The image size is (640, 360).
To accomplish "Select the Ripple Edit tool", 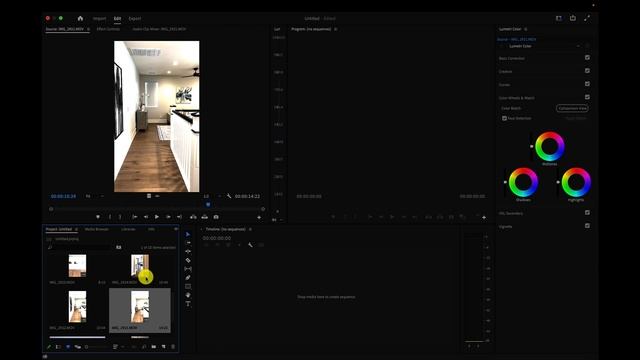I will 188,251.
